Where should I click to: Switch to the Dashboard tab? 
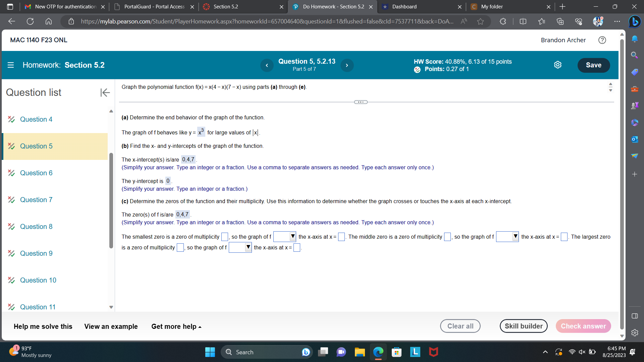[x=404, y=7]
